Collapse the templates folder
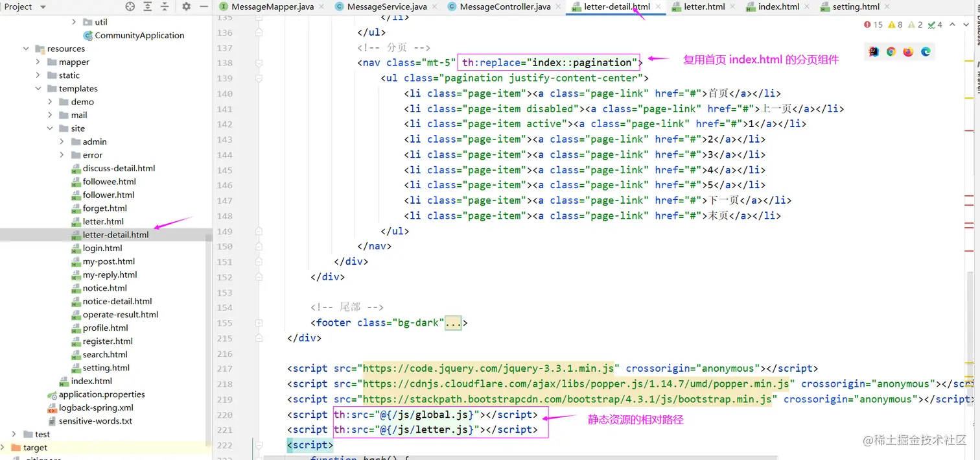 38,89
